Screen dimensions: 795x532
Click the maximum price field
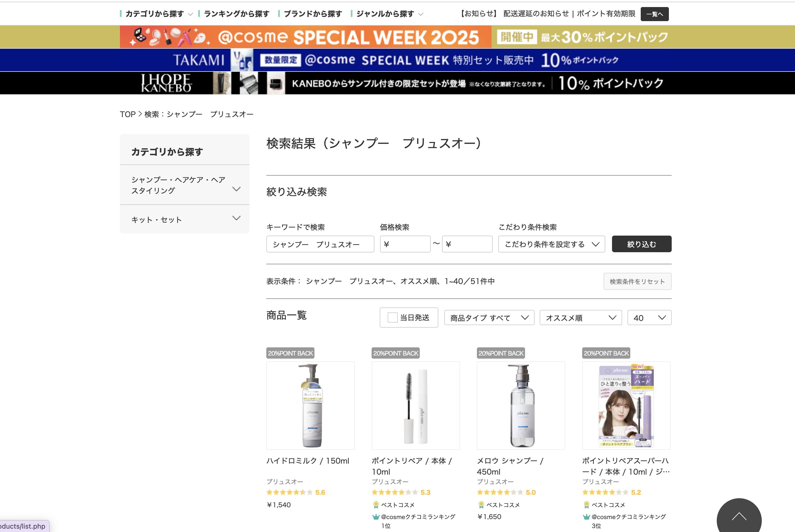tap(467, 244)
